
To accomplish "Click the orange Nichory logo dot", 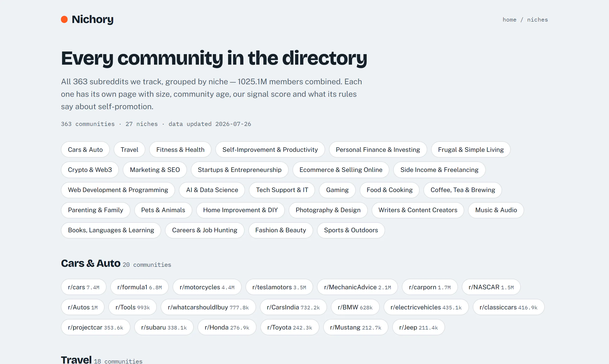I will pyautogui.click(x=64, y=19).
